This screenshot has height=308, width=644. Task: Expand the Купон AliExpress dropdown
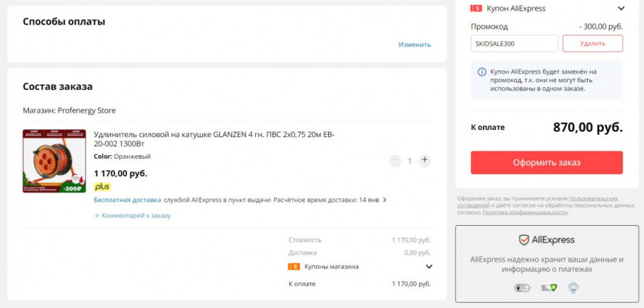620,8
